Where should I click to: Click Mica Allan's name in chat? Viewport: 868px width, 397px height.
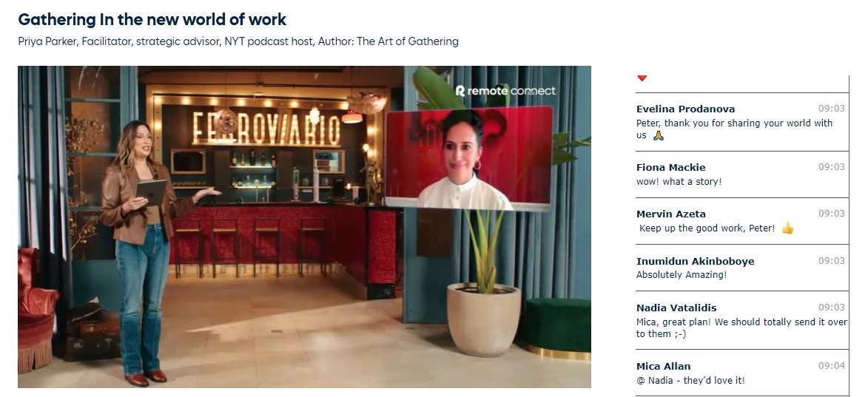663,366
